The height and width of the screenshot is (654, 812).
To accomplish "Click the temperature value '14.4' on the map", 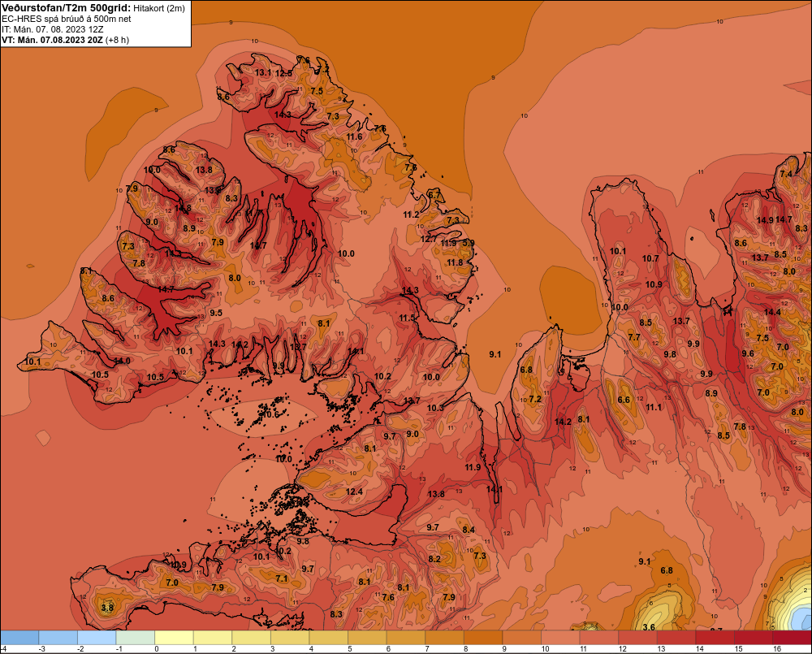I will coord(772,312).
